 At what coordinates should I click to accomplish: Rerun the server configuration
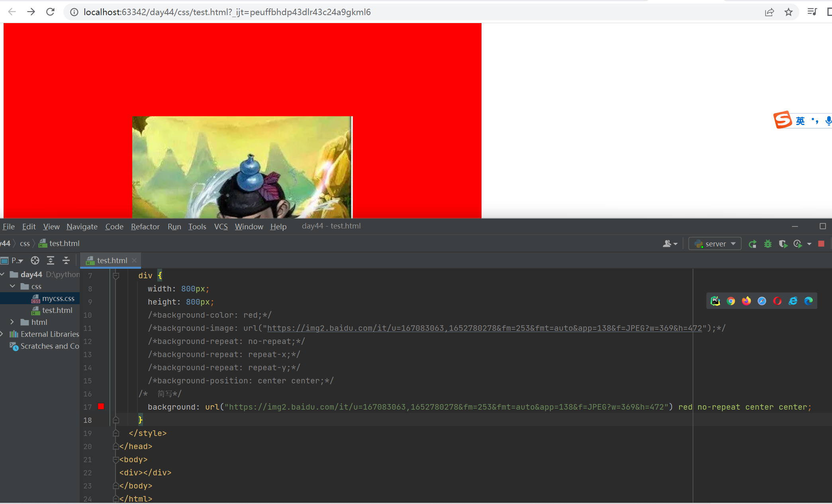point(752,244)
